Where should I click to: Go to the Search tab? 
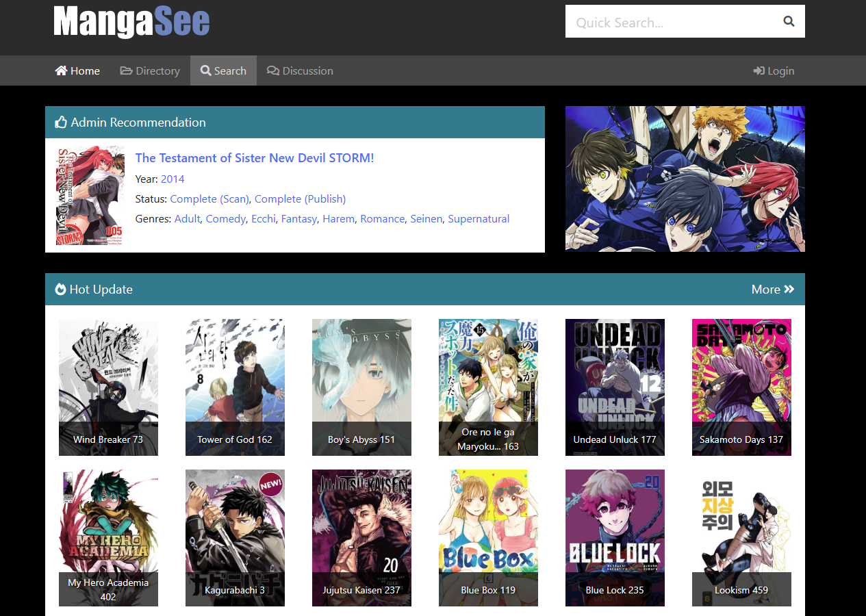pyautogui.click(x=223, y=70)
